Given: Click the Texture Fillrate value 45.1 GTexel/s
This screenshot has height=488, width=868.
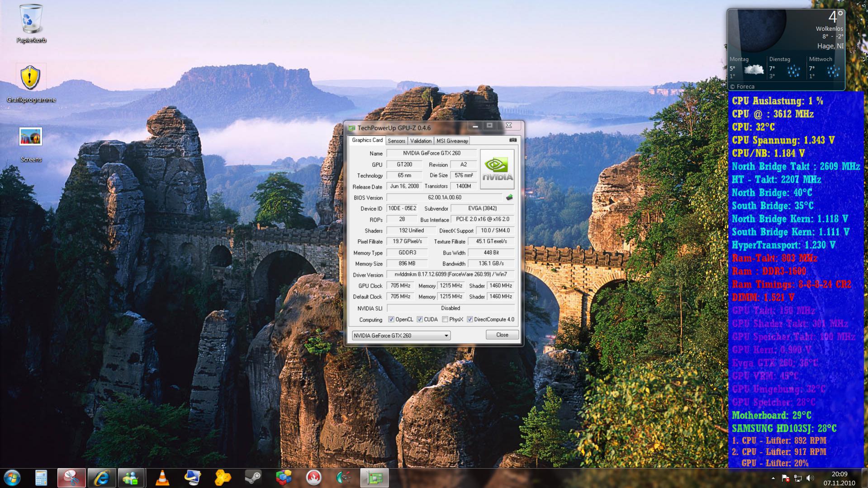Looking at the screenshot, I should [491, 242].
